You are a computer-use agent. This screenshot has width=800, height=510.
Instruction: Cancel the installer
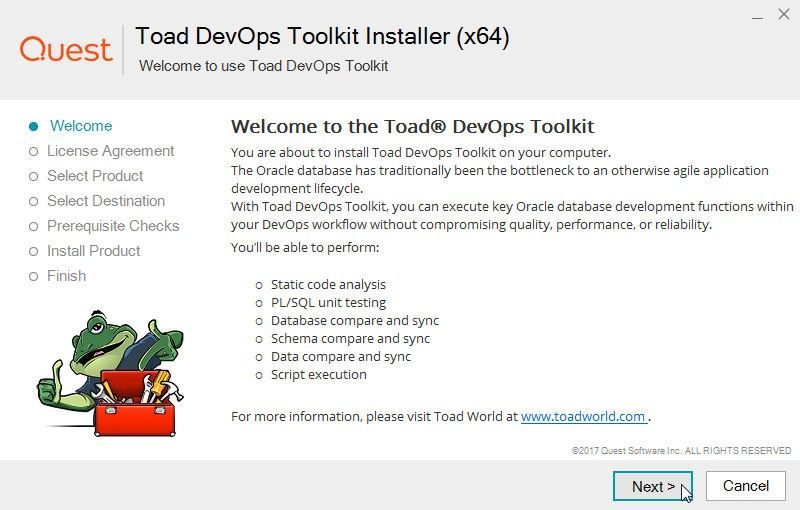(745, 486)
